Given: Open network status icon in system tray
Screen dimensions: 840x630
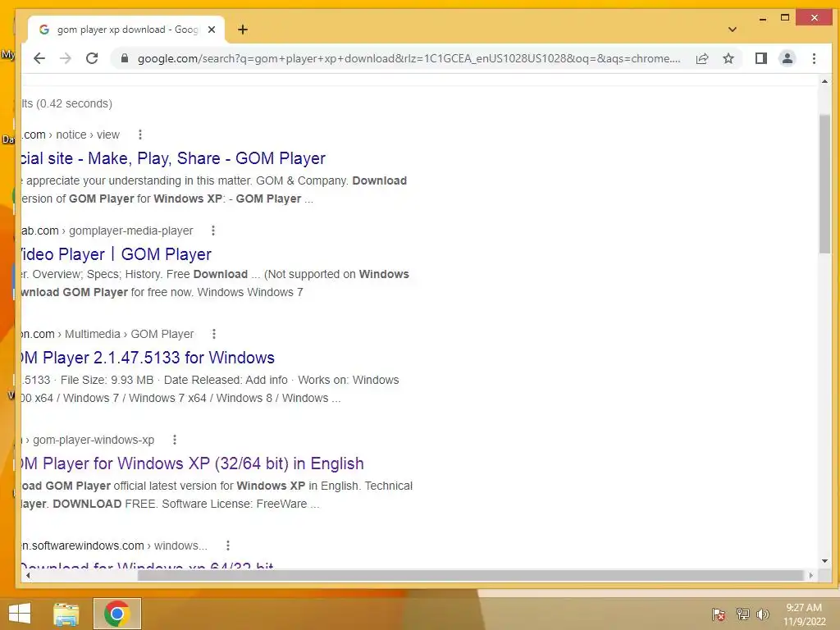Looking at the screenshot, I should [x=742, y=614].
